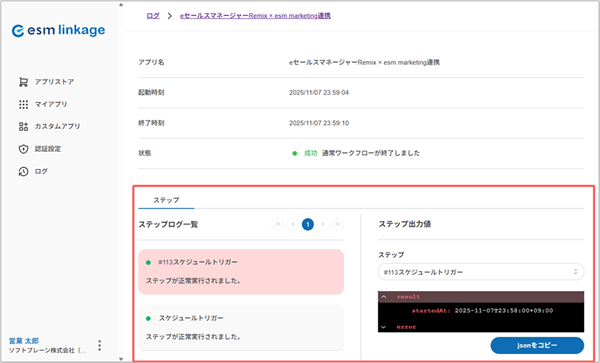
Task: Open the アプリストア cart icon
Action: coord(23,82)
